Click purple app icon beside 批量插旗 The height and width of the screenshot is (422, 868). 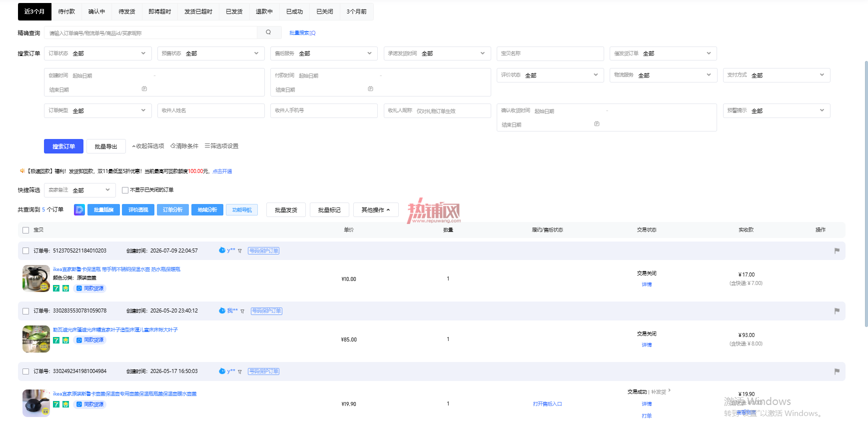click(x=79, y=210)
